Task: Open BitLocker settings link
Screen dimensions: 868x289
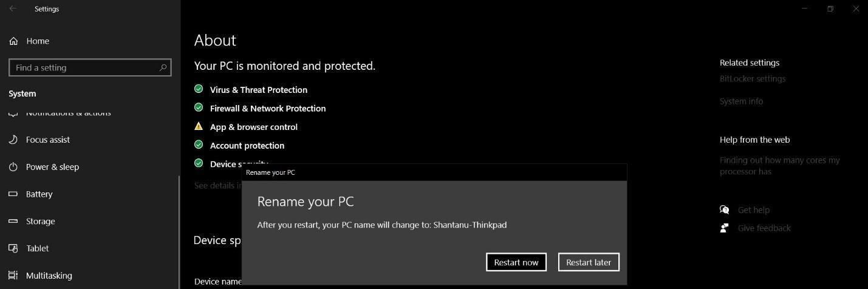Action: (x=753, y=79)
